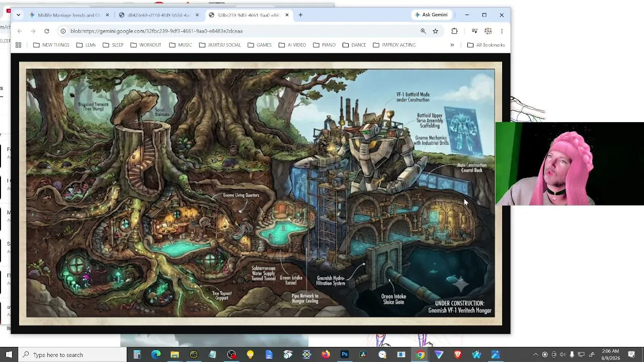This screenshot has height=362, width=644.
Task: Open Photoshop from the taskbar
Action: pyautogui.click(x=345, y=355)
